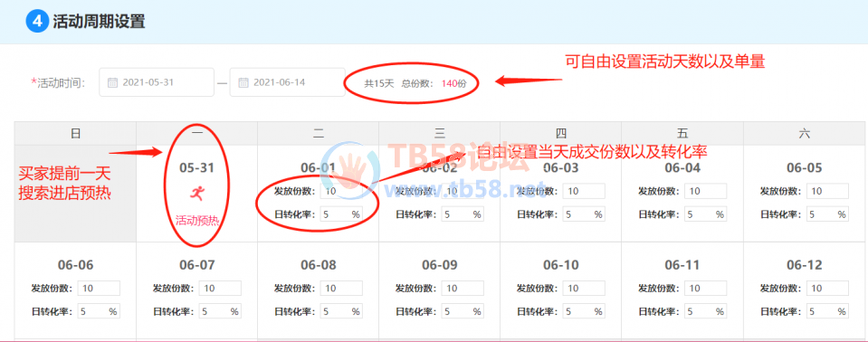Click the 共15天 day count text
The image size is (868, 342).
point(378,83)
